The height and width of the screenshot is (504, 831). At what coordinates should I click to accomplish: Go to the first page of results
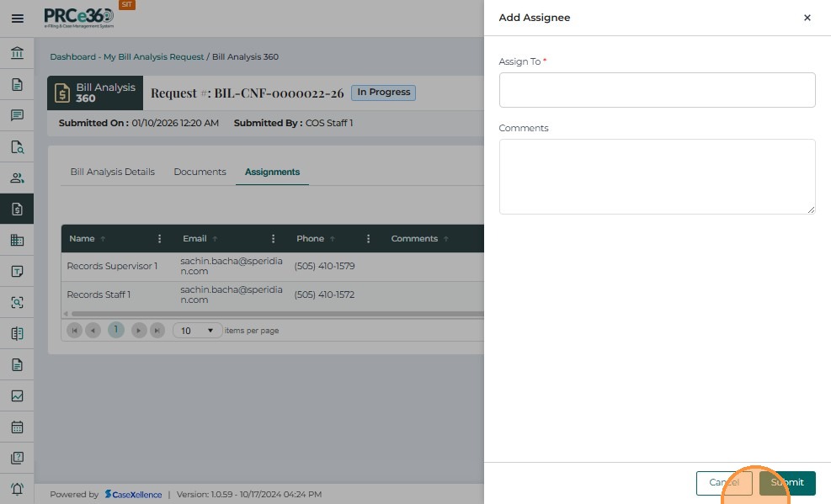tap(75, 331)
